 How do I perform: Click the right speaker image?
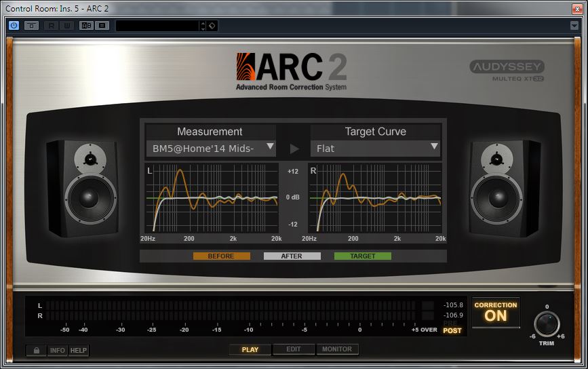pos(505,189)
